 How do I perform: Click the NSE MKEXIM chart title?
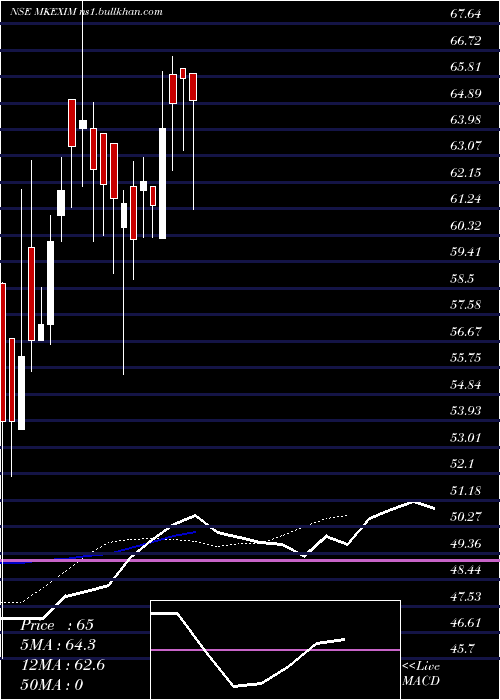[x=86, y=12]
